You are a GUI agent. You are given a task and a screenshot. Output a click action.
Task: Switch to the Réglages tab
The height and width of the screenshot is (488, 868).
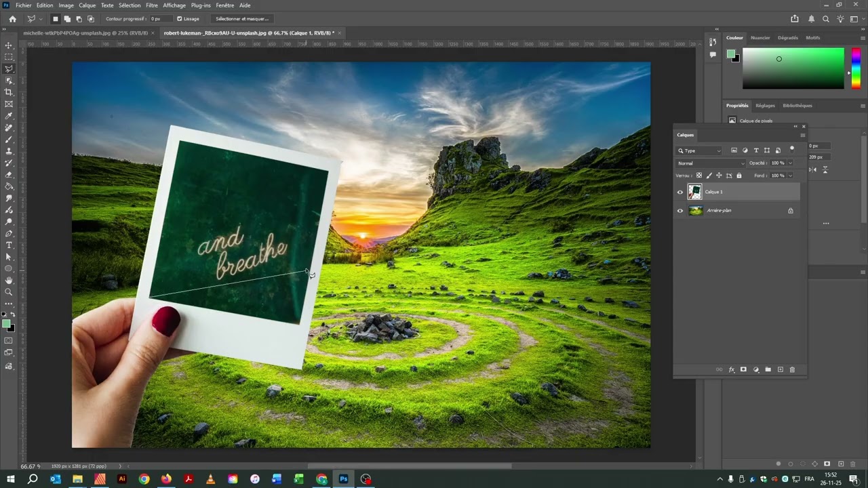[x=765, y=106]
